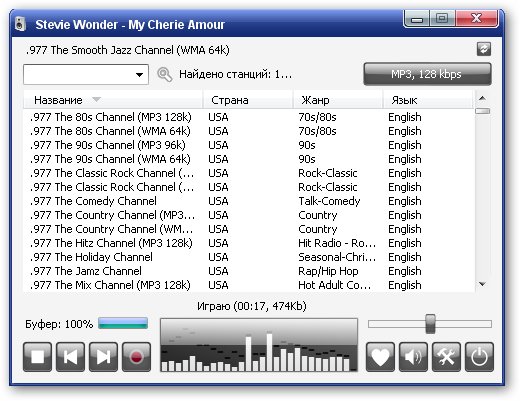520x401 pixels.
Task: Go to the previous station
Action: point(70,357)
